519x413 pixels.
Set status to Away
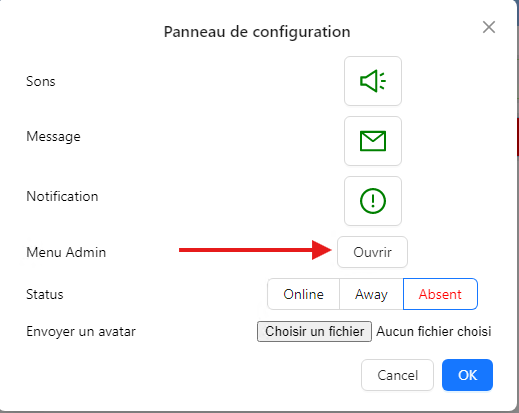coord(371,294)
